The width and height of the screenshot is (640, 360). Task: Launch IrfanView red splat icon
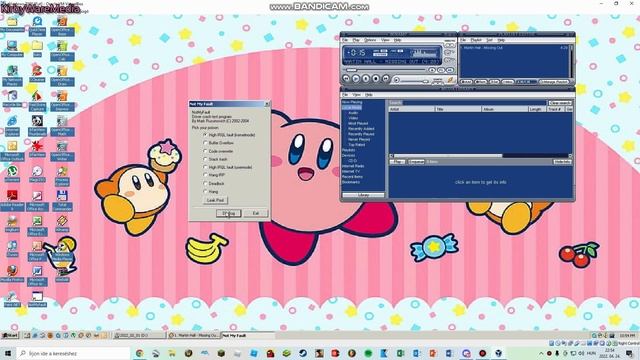point(37,149)
